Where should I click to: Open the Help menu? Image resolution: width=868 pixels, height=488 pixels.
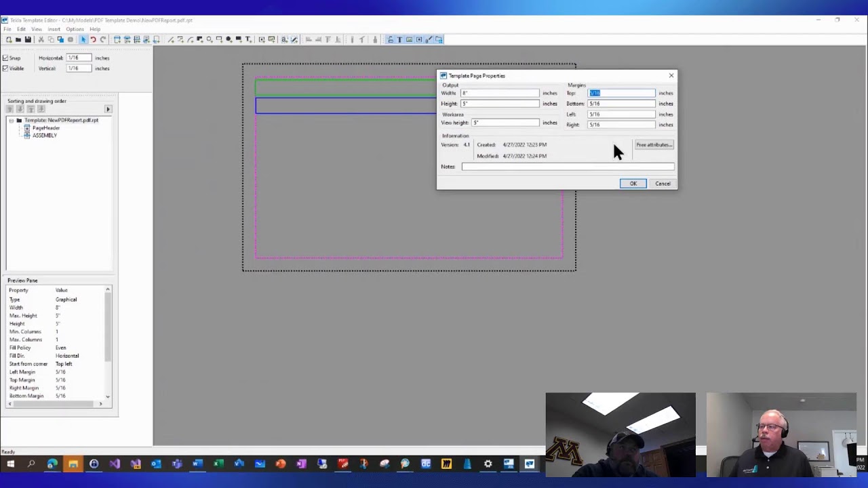(95, 29)
